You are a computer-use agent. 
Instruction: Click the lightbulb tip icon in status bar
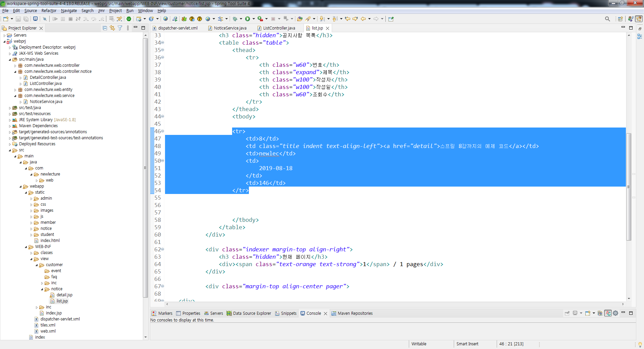pos(640,345)
